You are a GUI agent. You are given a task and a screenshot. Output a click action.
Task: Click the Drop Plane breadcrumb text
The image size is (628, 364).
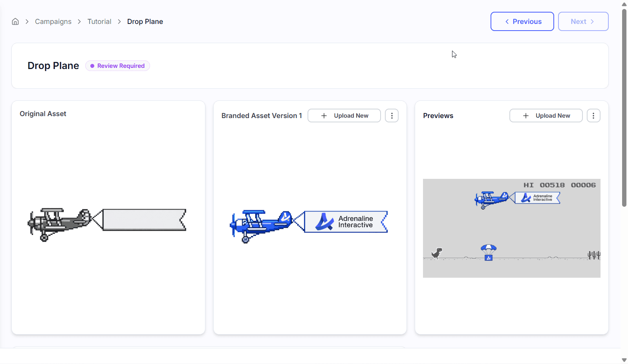[145, 22]
